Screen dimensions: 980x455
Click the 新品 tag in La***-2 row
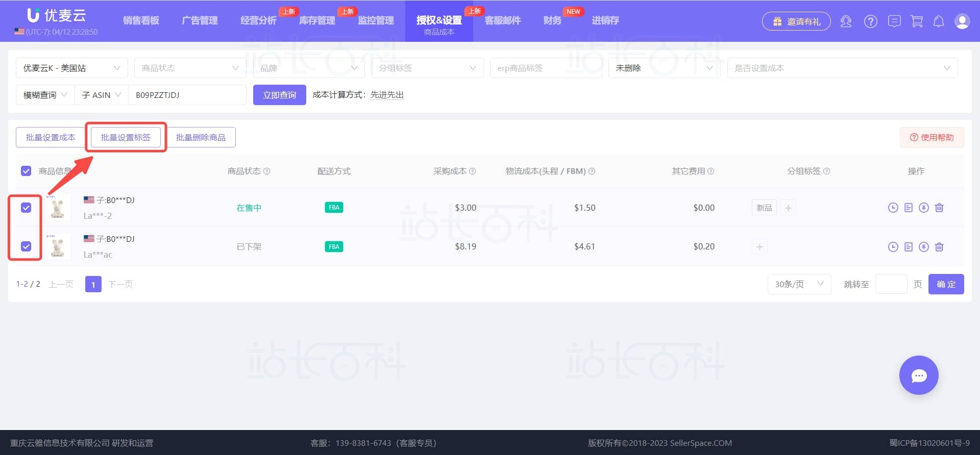(x=764, y=208)
